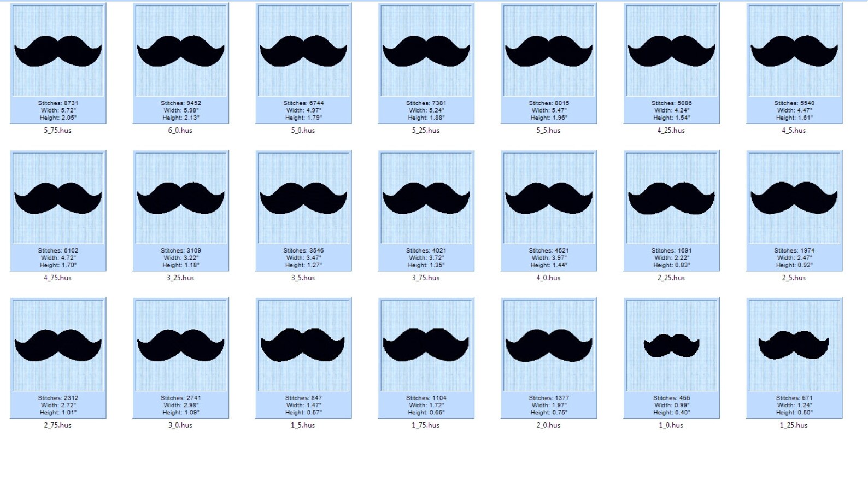Click the file name 3_5.hus
The height and width of the screenshot is (493, 868).
point(303,278)
